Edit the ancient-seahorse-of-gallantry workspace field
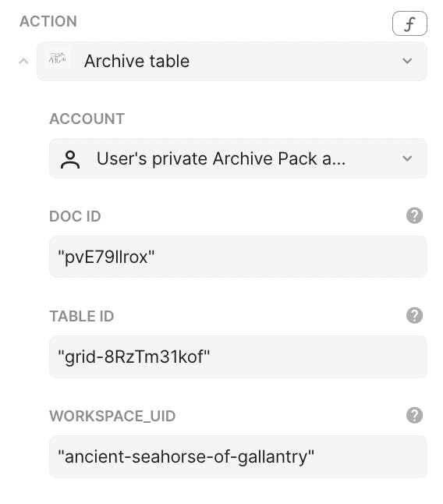This screenshot has width=443, height=504. [x=238, y=456]
